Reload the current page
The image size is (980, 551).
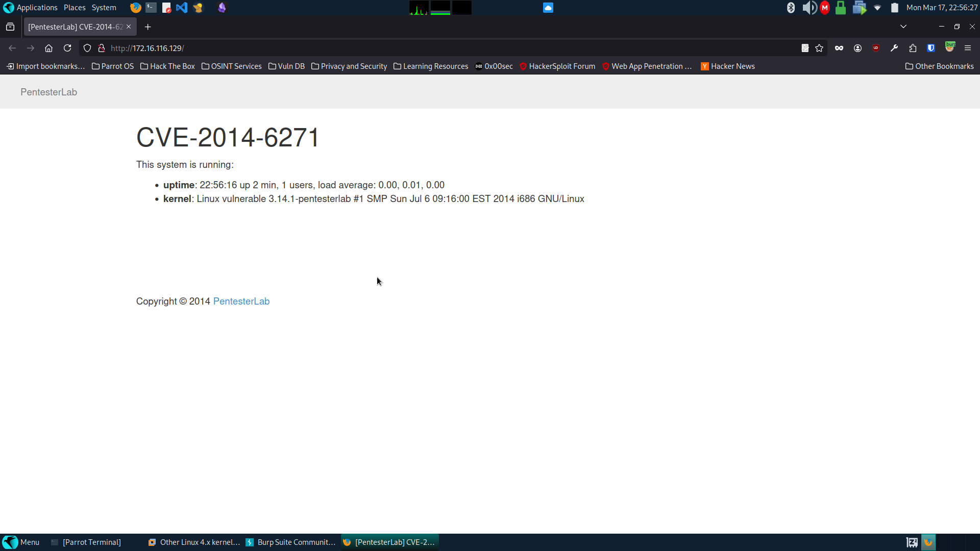tap(67, 48)
